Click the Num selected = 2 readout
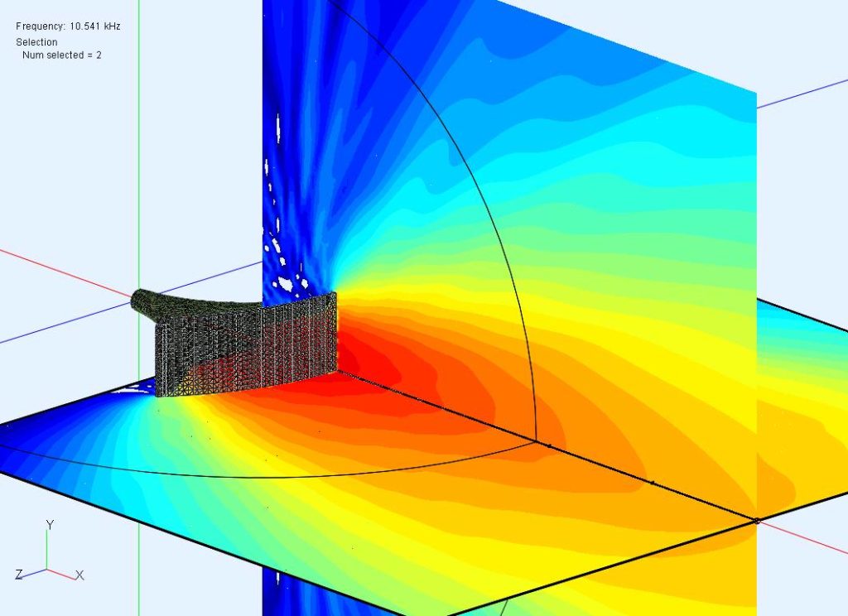The height and width of the screenshot is (616, 848). tap(61, 55)
